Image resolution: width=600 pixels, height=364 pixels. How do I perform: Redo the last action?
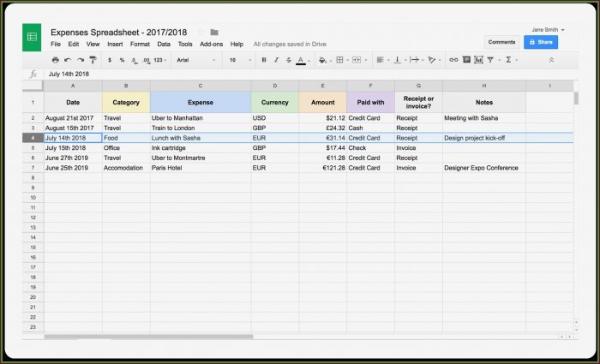(81, 60)
